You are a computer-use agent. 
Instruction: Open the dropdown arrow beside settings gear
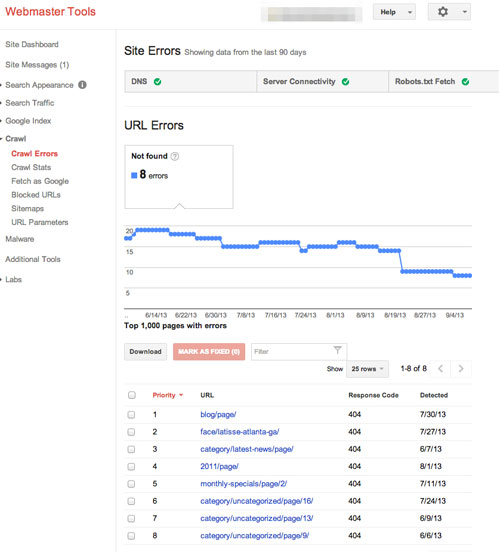click(464, 12)
